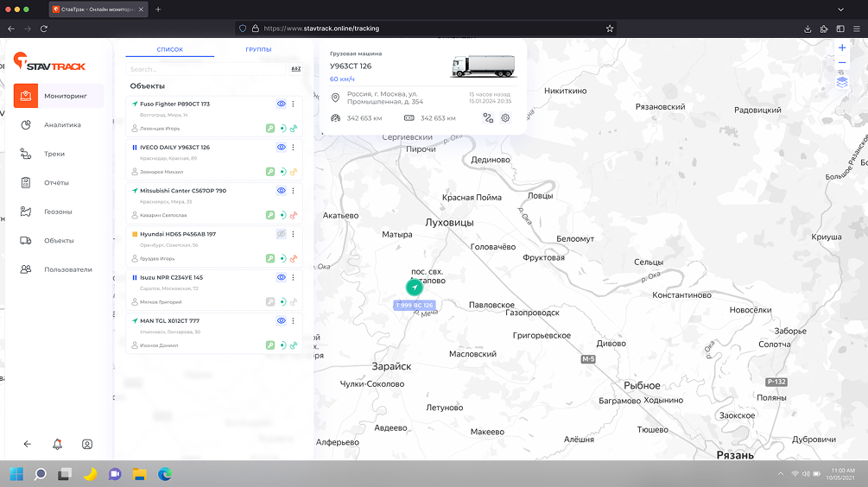The height and width of the screenshot is (487, 868).
Task: Click the notifications bell icon
Action: pos(57,444)
